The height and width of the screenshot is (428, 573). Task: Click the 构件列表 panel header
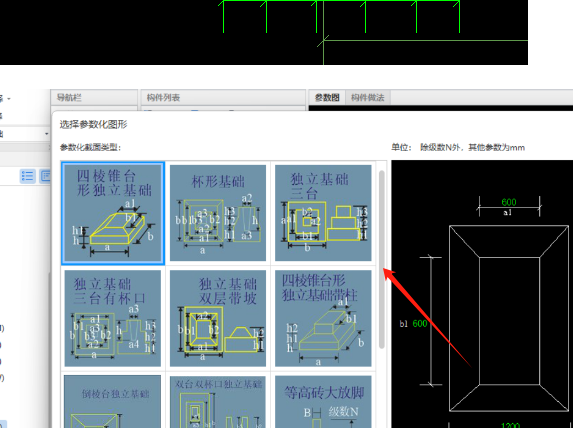click(x=223, y=98)
